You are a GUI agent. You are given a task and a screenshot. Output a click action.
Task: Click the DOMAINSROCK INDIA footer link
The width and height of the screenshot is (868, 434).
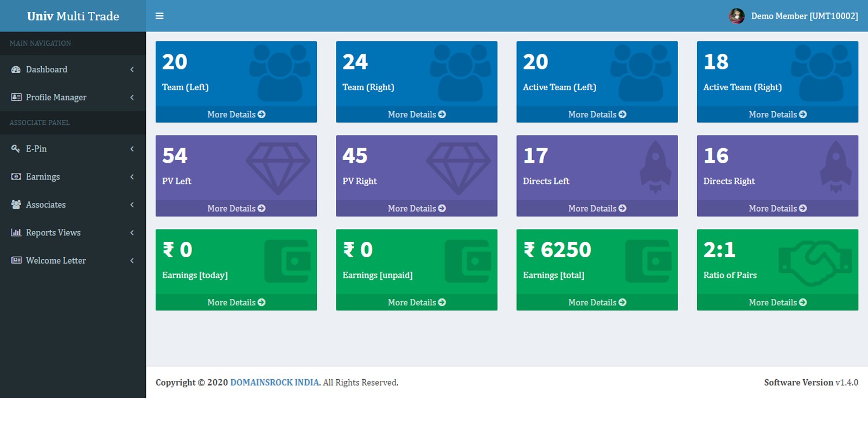[x=275, y=382]
